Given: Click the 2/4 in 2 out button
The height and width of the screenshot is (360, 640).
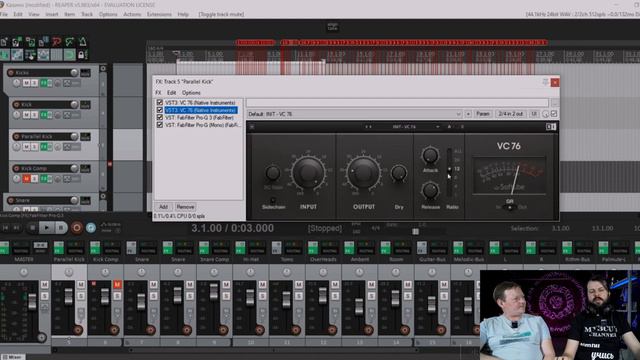Looking at the screenshot, I should pyautogui.click(x=511, y=114).
